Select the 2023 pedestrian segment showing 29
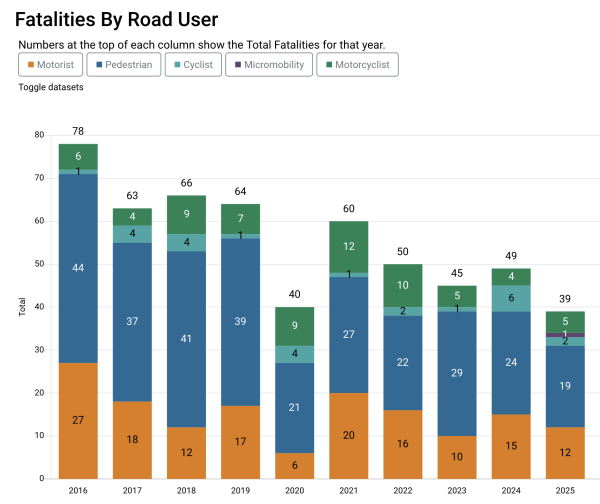The height and width of the screenshot is (504, 600). (456, 373)
